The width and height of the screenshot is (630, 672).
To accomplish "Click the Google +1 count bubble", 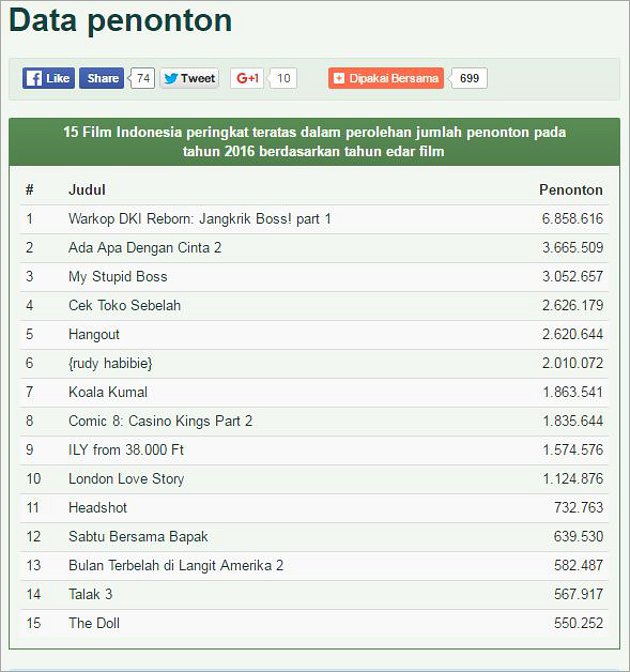I will click(x=283, y=78).
